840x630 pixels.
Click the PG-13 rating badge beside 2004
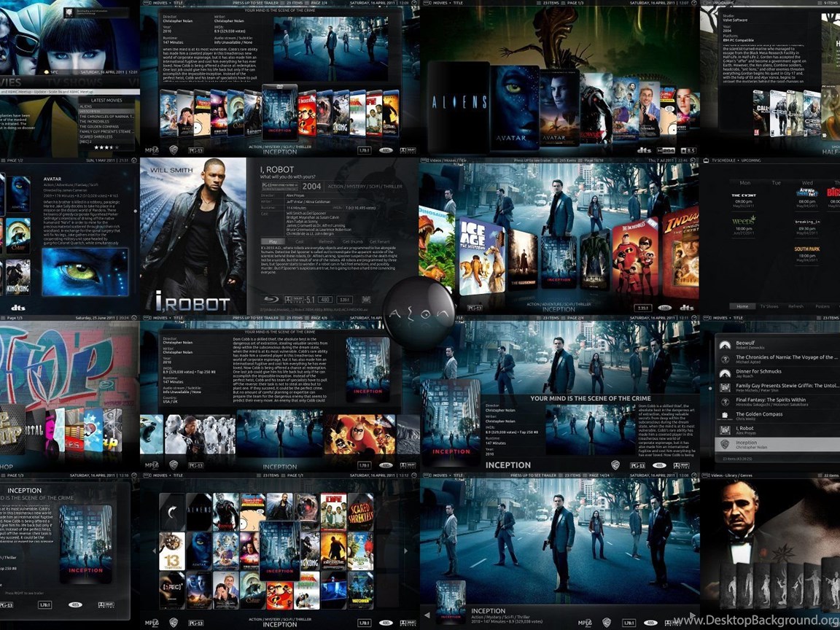pos(280,186)
